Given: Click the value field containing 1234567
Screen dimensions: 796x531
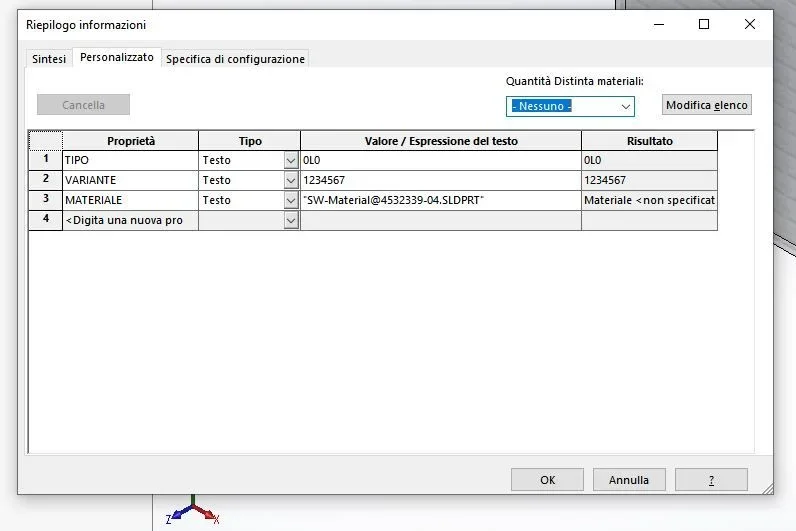Looking at the screenshot, I should (441, 180).
